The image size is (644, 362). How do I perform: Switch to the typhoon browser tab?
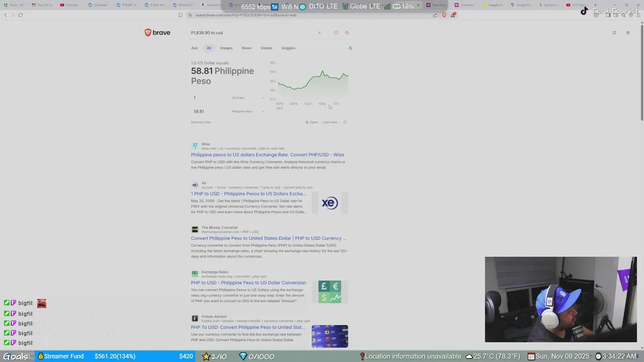click(x=548, y=5)
